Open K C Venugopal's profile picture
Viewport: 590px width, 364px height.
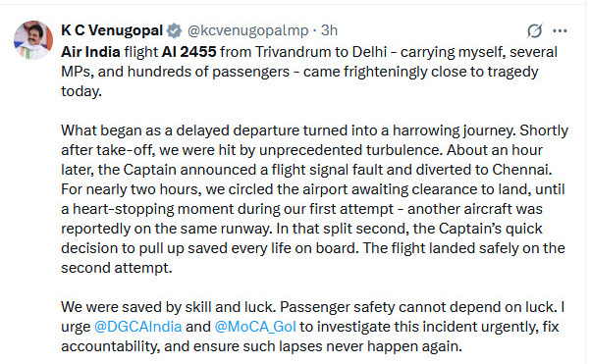pos(33,40)
